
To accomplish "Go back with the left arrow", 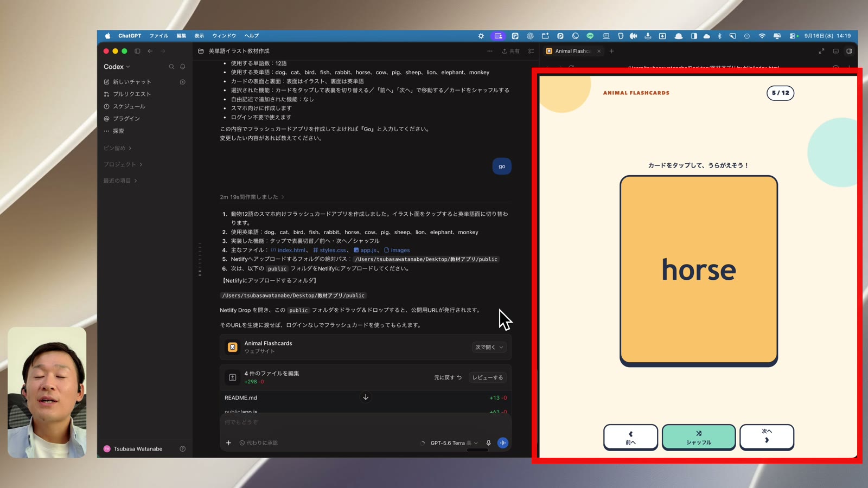I will click(150, 51).
